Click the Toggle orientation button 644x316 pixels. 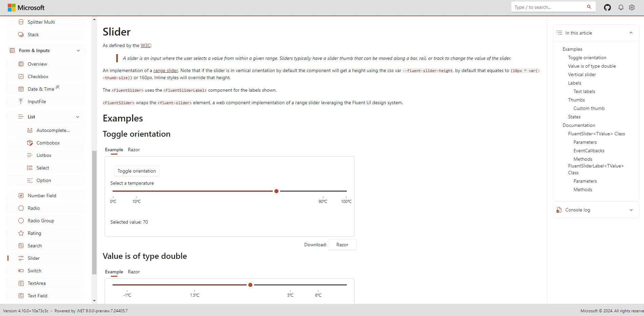coord(137,171)
